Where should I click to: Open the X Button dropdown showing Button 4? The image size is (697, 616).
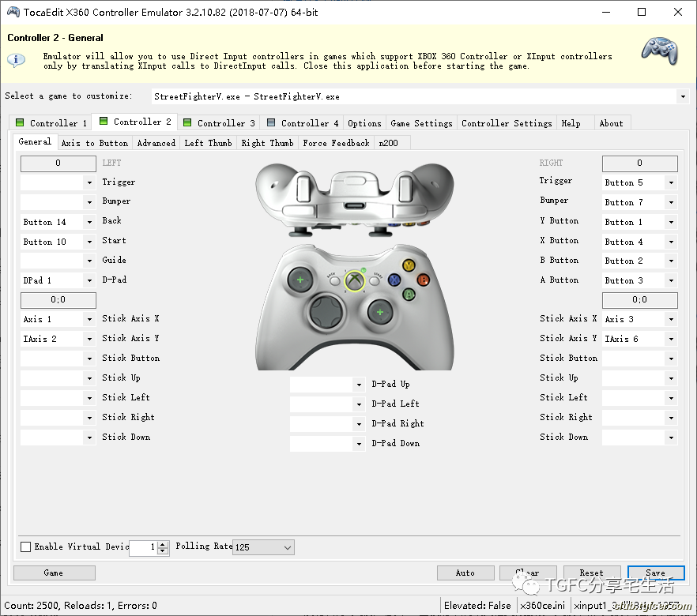(671, 242)
